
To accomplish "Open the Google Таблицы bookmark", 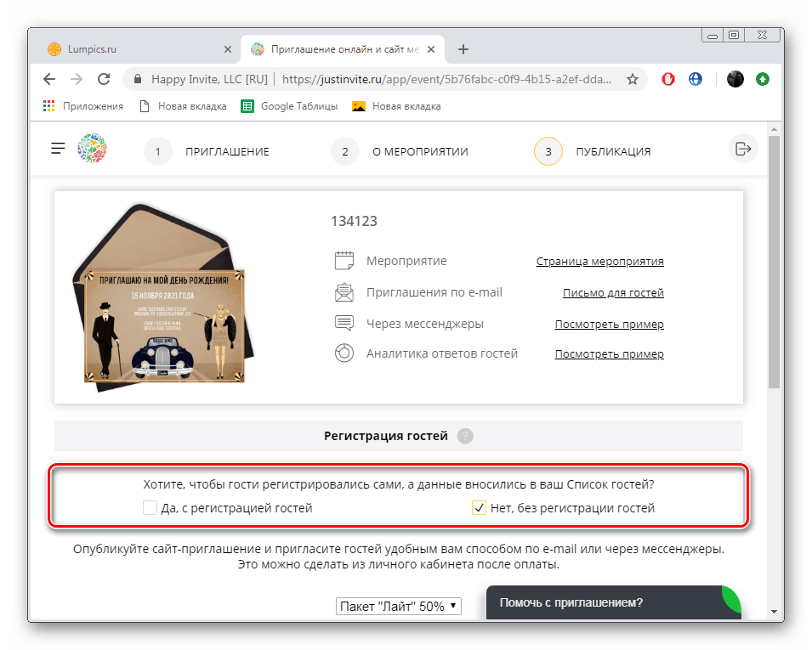I will click(x=289, y=106).
